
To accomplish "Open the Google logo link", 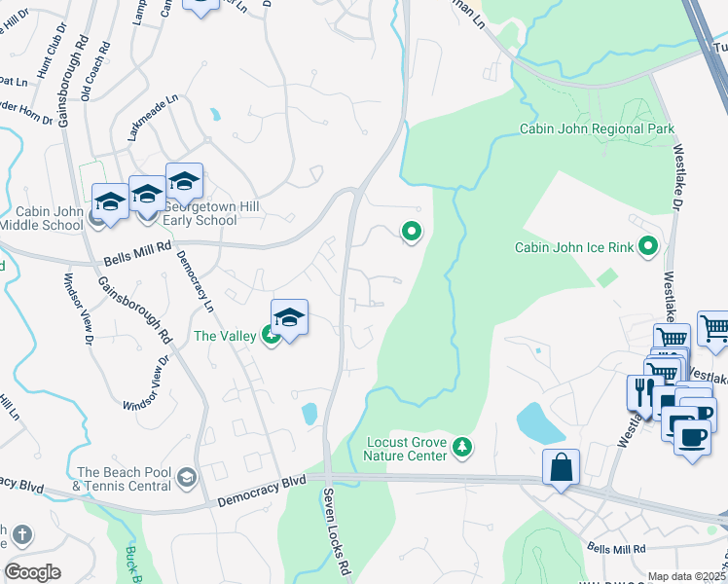I will pyautogui.click(x=32, y=572).
